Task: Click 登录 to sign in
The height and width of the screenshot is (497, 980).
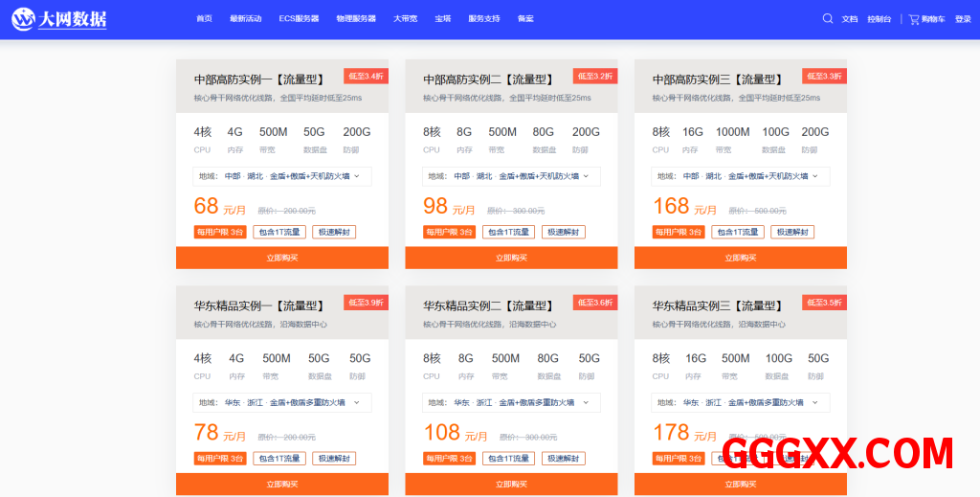Action: (x=963, y=19)
